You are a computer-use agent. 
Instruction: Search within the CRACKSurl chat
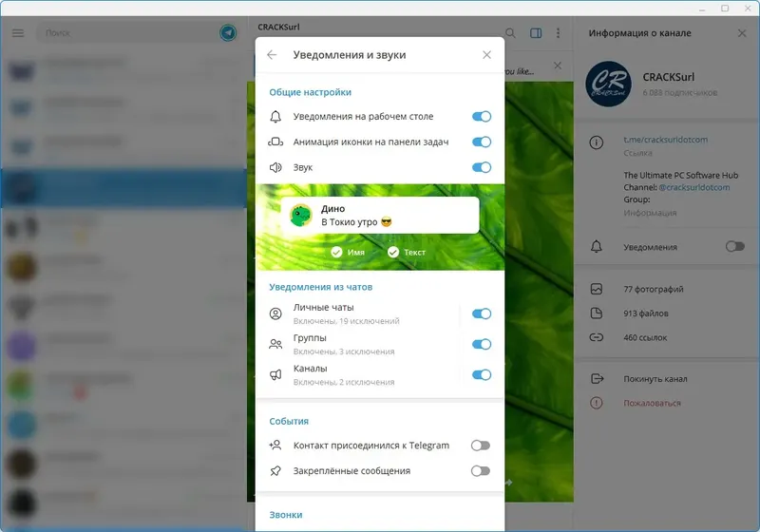point(510,33)
